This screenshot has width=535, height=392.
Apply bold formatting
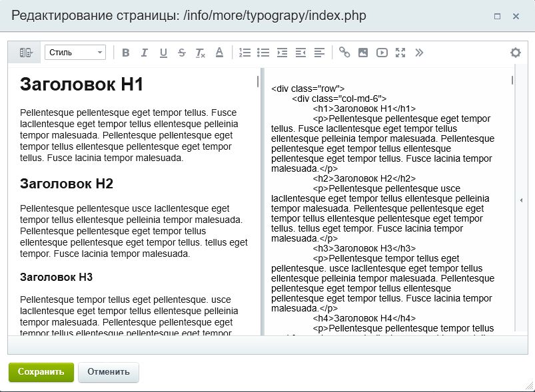click(x=125, y=53)
